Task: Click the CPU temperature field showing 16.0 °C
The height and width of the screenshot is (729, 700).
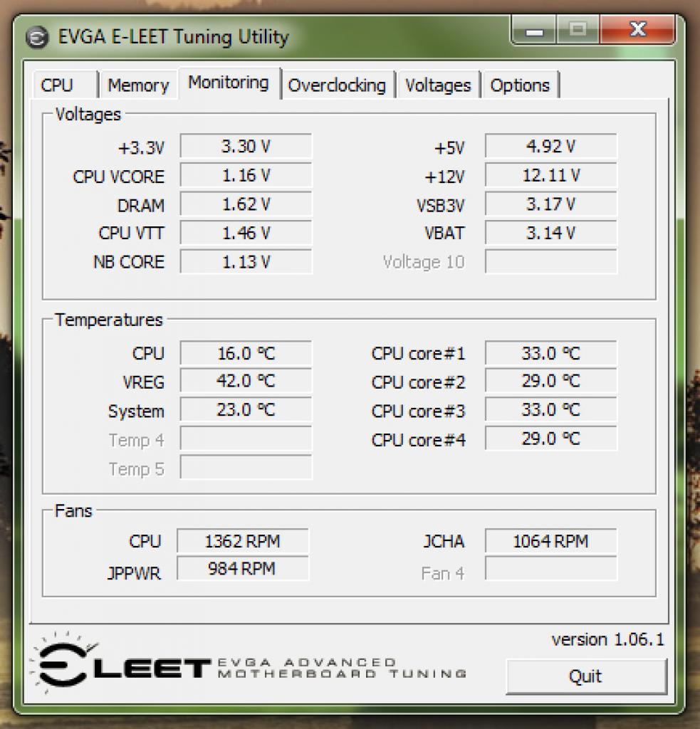Action: 246,353
